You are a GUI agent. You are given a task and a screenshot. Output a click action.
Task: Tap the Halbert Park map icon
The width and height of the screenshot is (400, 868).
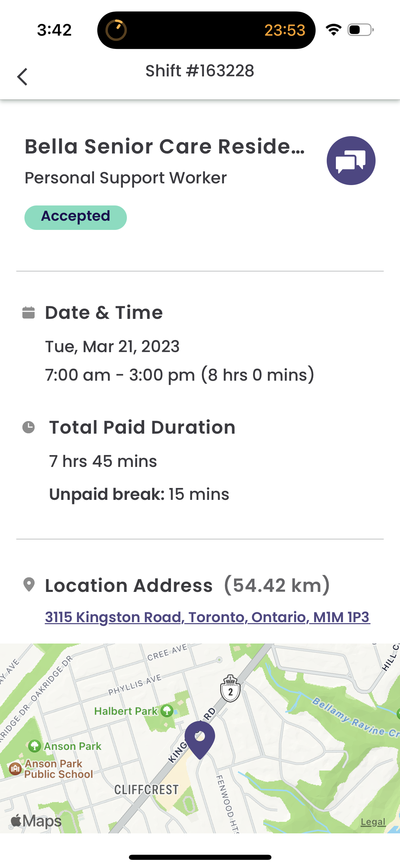167,710
